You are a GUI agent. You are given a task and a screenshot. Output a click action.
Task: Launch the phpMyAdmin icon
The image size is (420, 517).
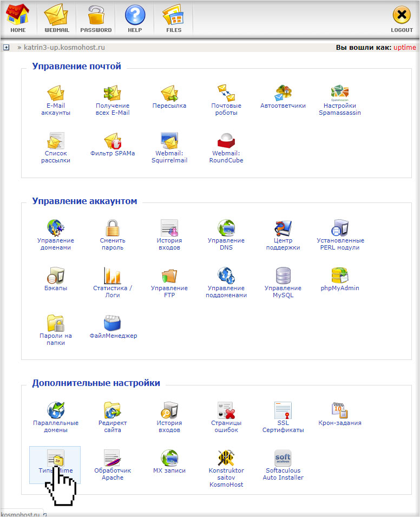click(340, 276)
